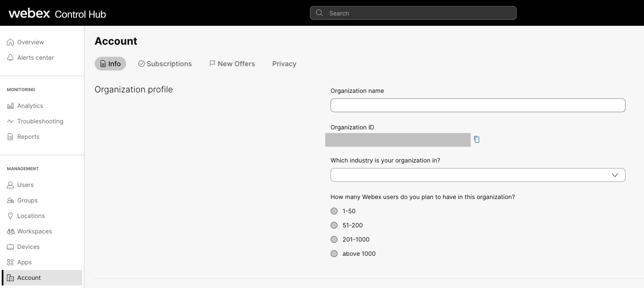Select the 1-50 users radio button
Screen dimensions: 644x288
coord(334,211)
